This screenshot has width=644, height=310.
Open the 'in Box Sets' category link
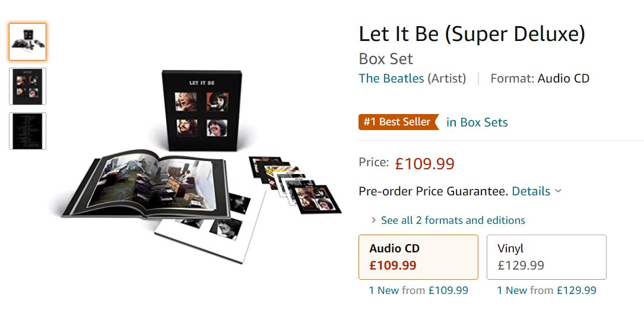[x=477, y=122]
